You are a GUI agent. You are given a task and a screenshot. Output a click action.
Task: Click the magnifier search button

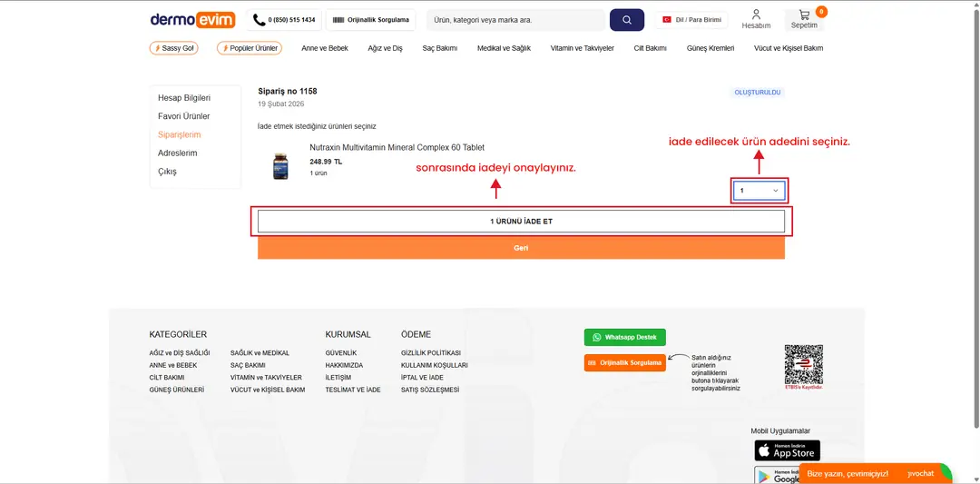coord(626,20)
